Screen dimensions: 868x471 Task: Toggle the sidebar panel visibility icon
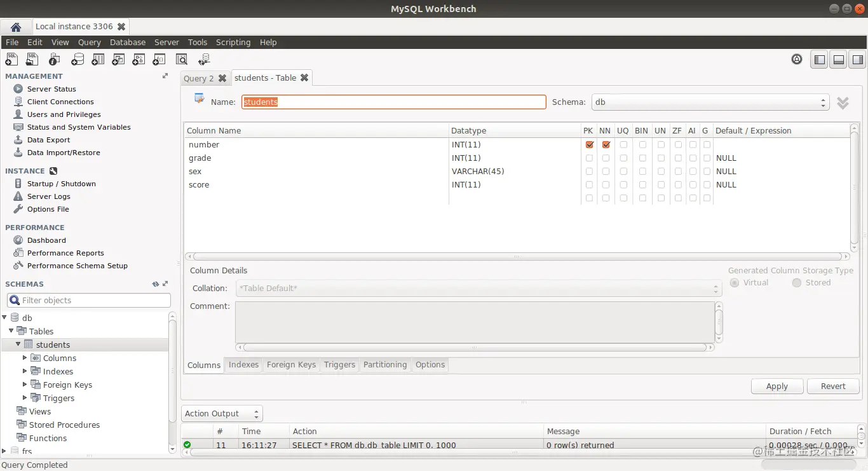point(819,59)
